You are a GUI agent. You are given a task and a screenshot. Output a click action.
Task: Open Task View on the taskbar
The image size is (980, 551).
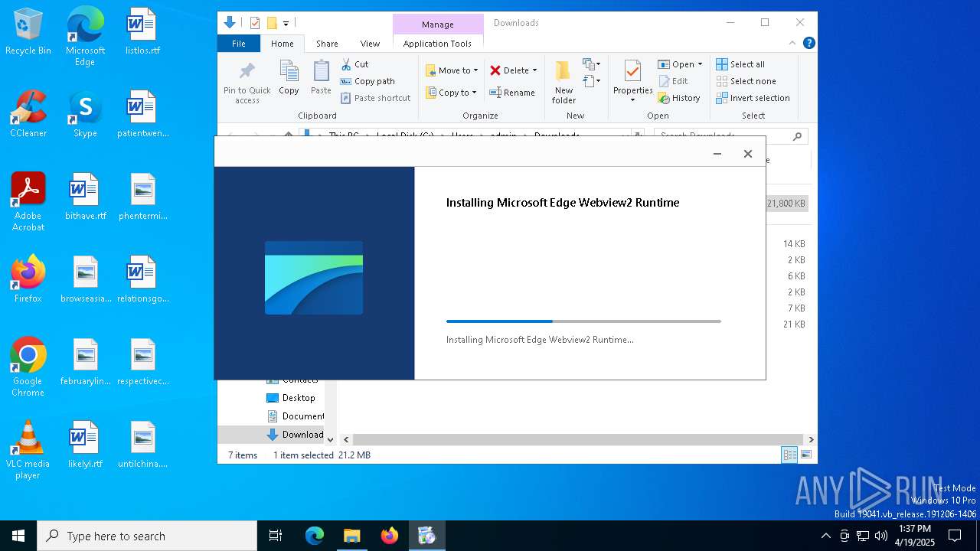click(x=276, y=536)
